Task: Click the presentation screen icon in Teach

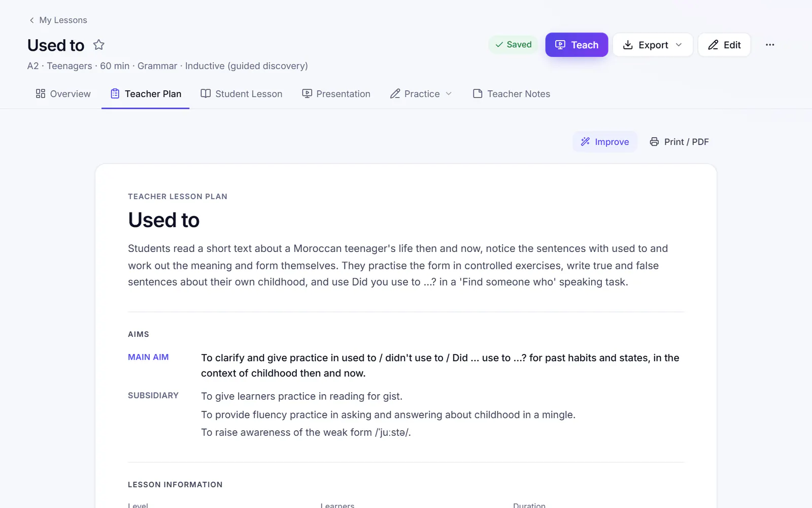Action: (560, 45)
